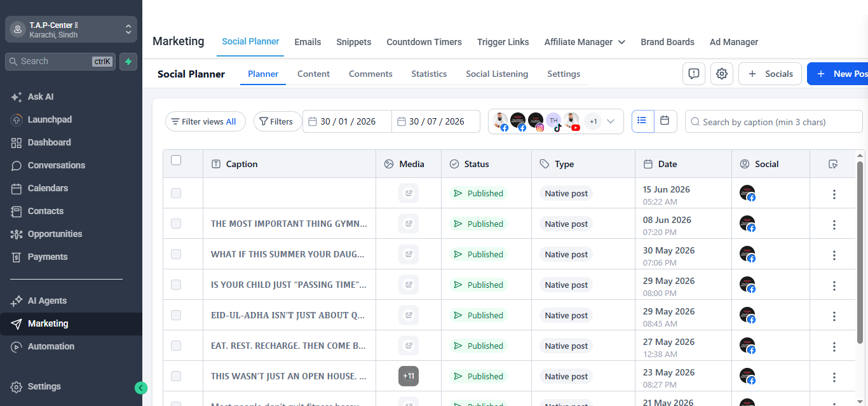The image size is (868, 406).
Task: Click the +1 more accounts badge
Action: (x=592, y=121)
